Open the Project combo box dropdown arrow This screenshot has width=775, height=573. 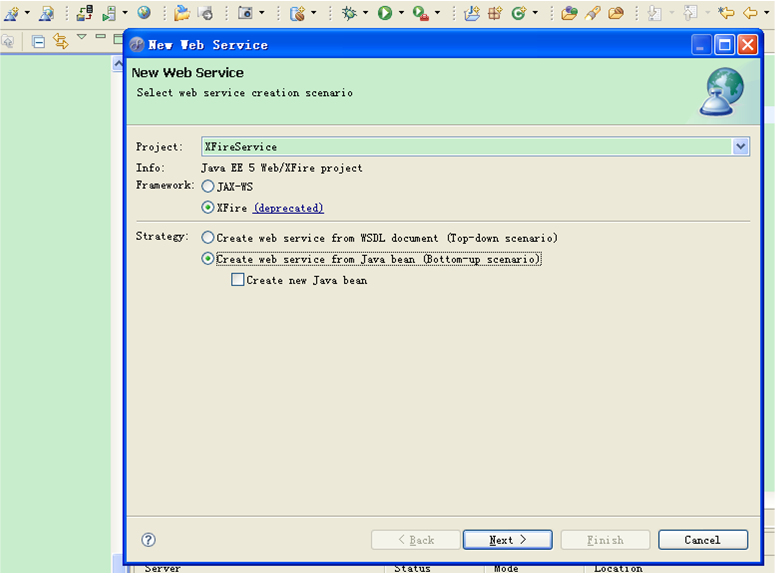(x=740, y=146)
